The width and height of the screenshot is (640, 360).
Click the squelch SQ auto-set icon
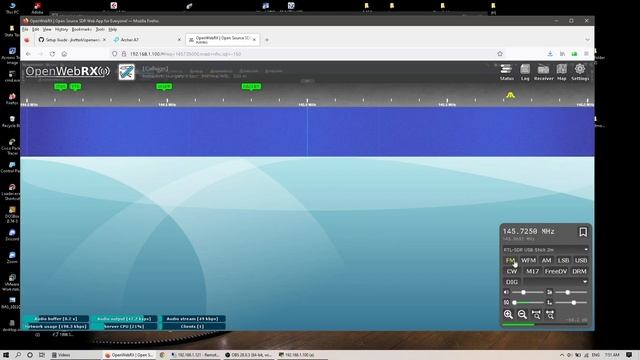(507, 302)
